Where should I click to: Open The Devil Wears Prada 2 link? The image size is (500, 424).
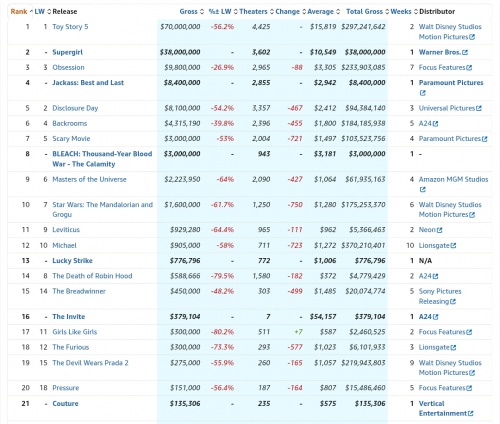(x=90, y=363)
